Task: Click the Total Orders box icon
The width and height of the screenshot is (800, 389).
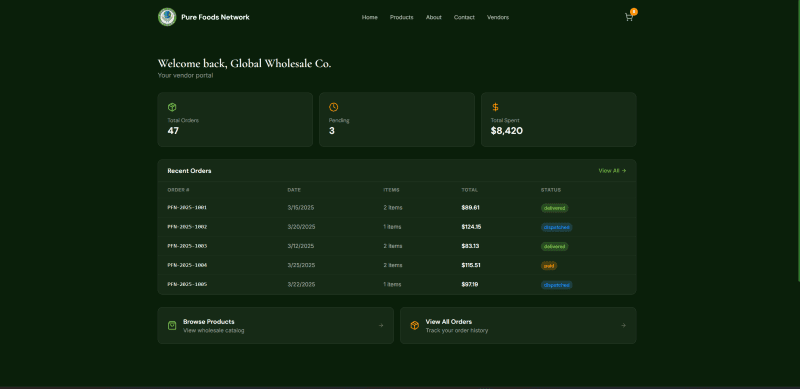Action: click(x=172, y=107)
